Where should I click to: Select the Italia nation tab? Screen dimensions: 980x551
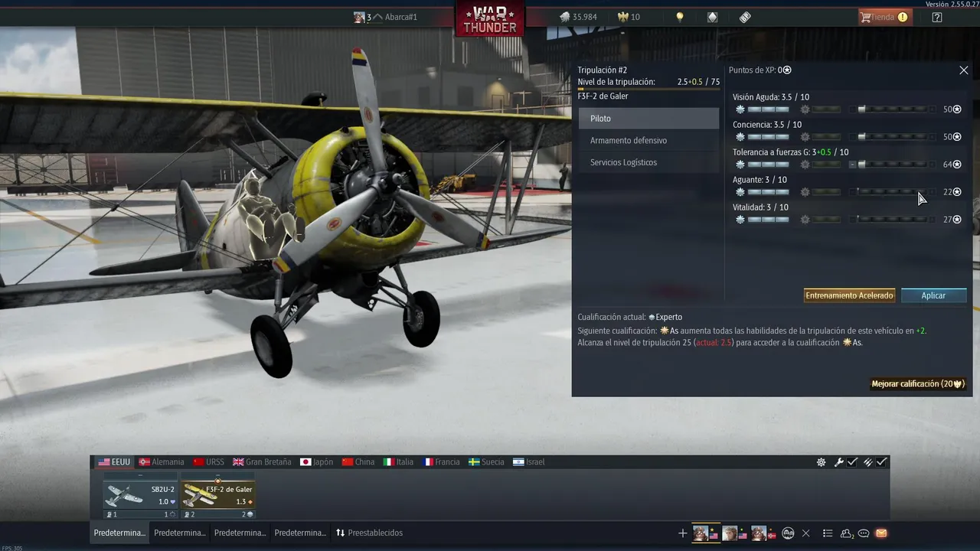(398, 462)
